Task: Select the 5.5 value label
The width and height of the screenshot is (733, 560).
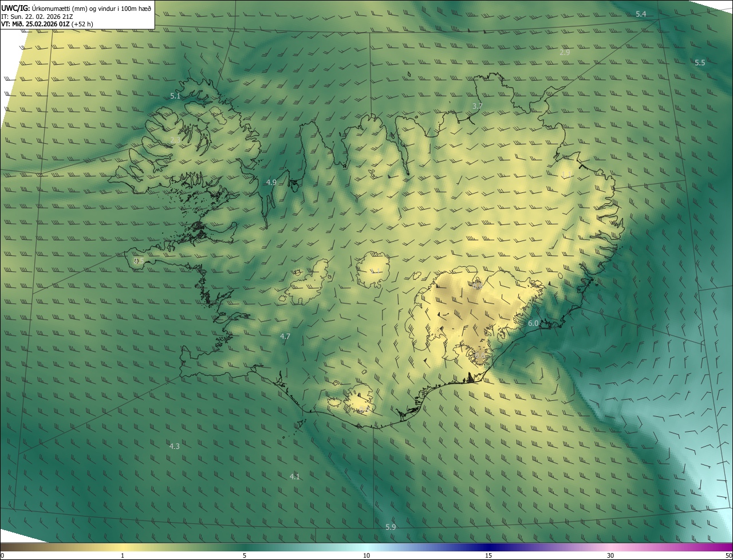Action: point(700,62)
